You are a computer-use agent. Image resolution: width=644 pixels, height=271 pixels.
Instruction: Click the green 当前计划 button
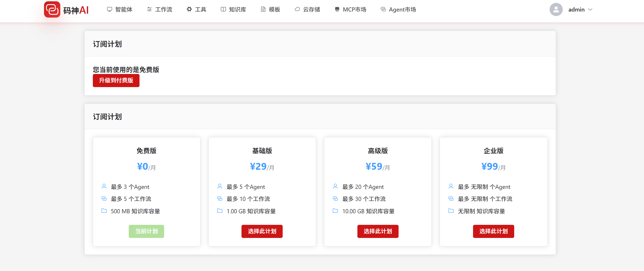point(146,231)
